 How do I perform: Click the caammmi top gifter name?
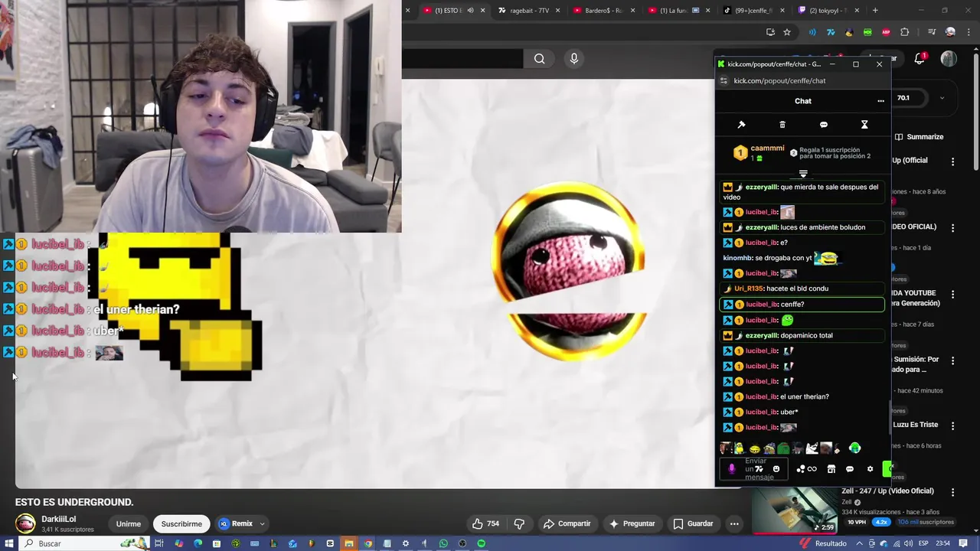tap(767, 148)
